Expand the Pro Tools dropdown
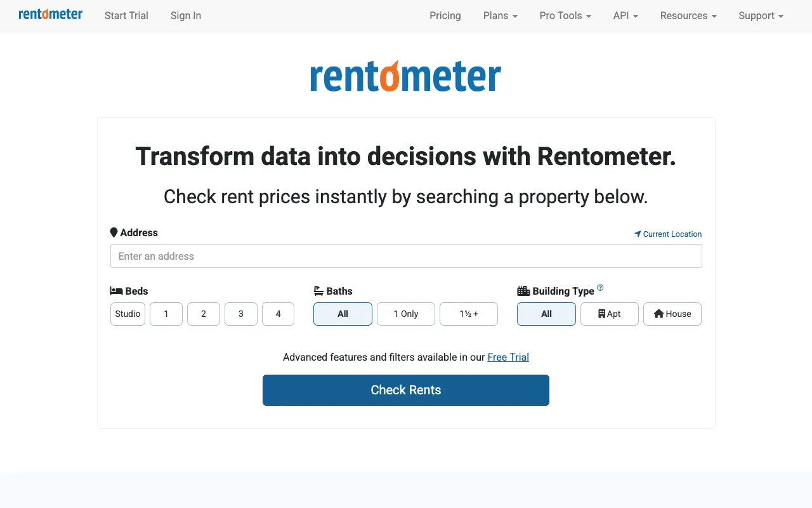 [565, 15]
